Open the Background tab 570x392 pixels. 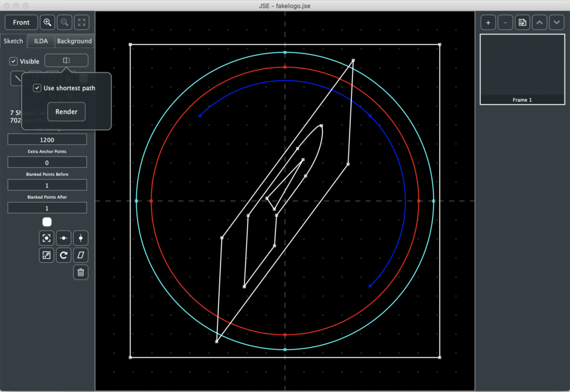(x=74, y=41)
